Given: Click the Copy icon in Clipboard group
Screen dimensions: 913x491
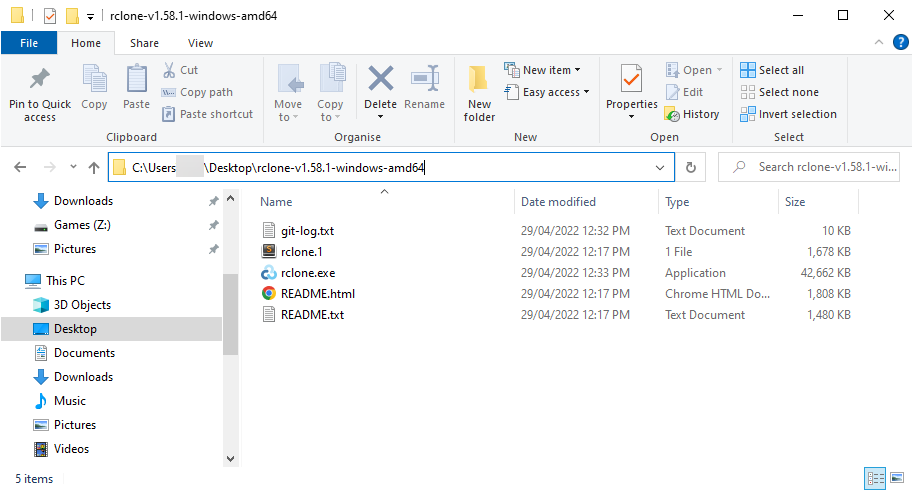Looking at the screenshot, I should [x=94, y=79].
